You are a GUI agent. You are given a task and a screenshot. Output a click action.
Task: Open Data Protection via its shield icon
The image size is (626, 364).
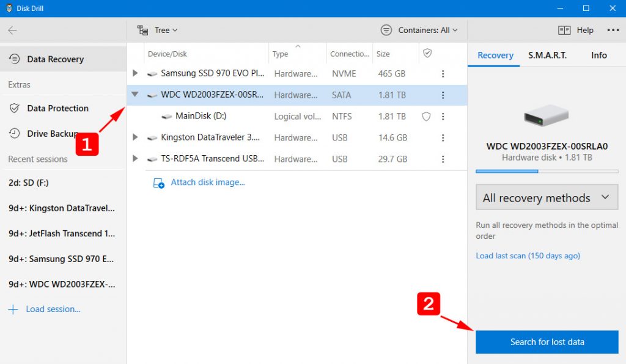13,108
